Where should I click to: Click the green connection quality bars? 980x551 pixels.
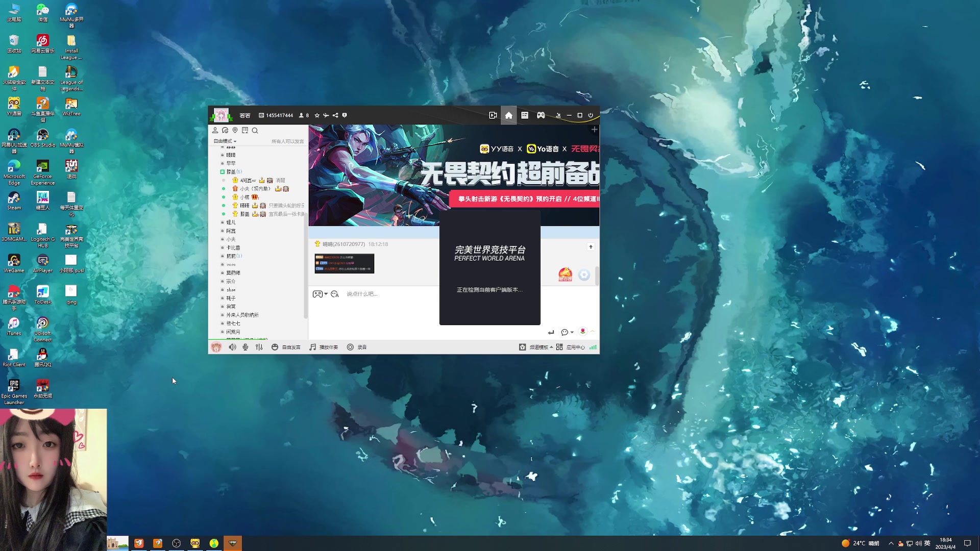(x=593, y=347)
